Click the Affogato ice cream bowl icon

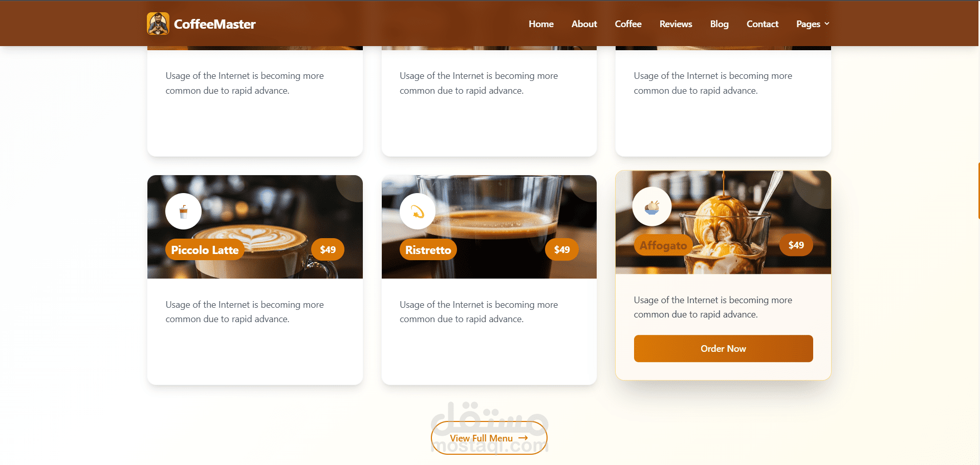tap(652, 207)
